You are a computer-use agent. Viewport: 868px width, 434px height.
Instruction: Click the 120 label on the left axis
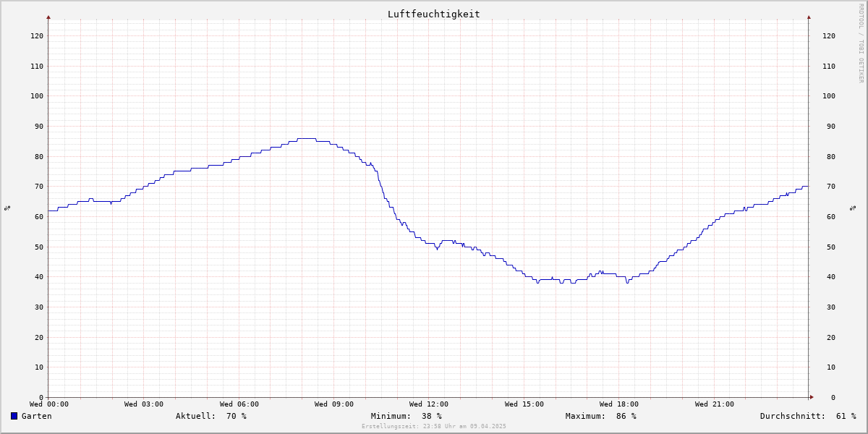pyautogui.click(x=37, y=35)
